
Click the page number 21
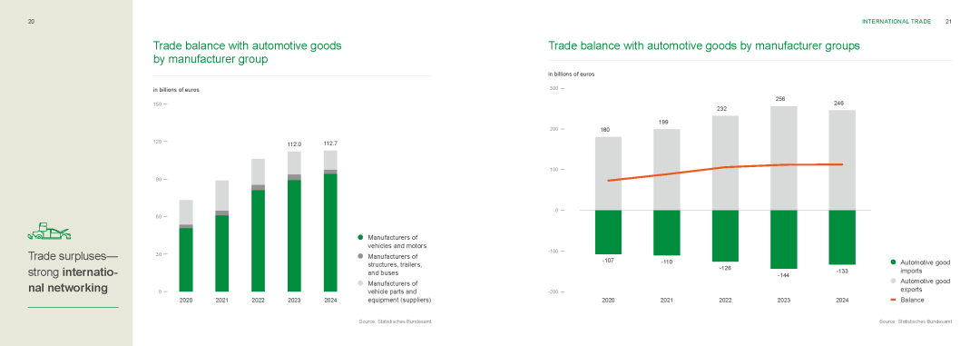[x=948, y=21]
